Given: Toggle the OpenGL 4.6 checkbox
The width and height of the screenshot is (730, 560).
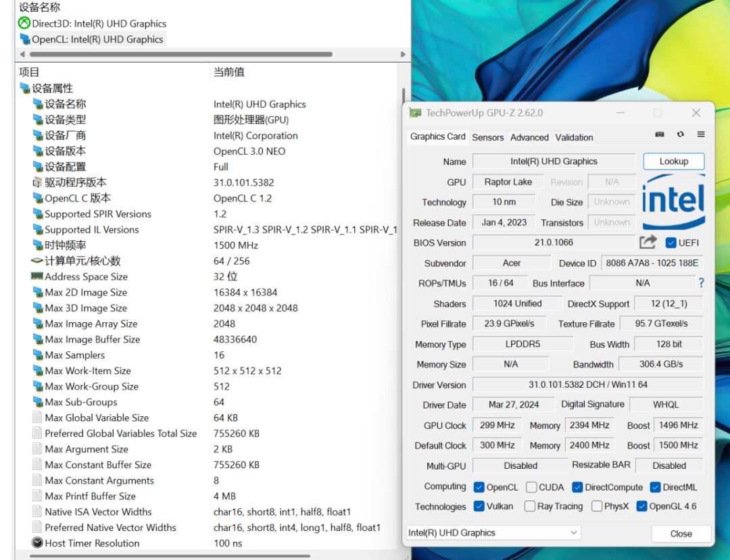Looking at the screenshot, I should pyautogui.click(x=641, y=506).
